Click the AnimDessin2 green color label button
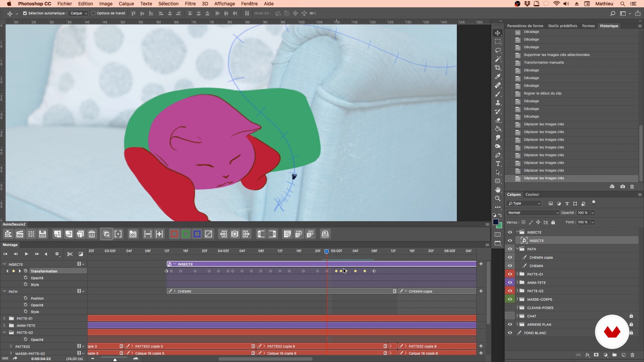This screenshot has width=644, height=362. click(x=185, y=234)
